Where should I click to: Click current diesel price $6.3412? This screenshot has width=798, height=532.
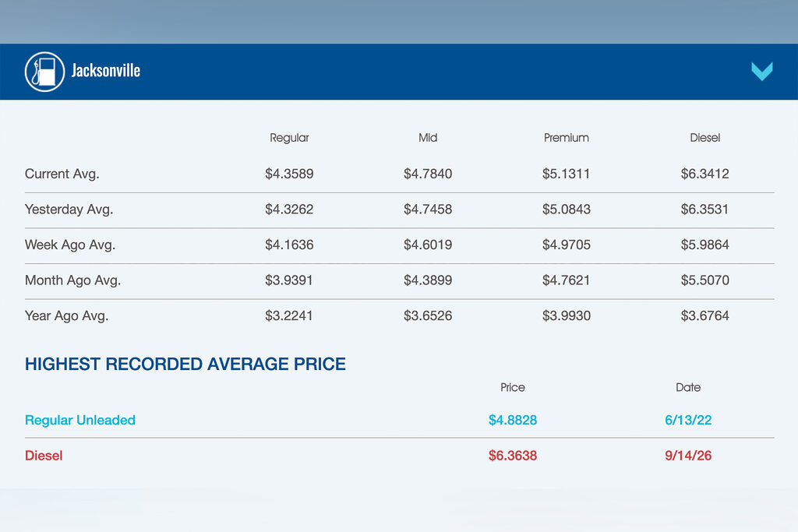[704, 174]
